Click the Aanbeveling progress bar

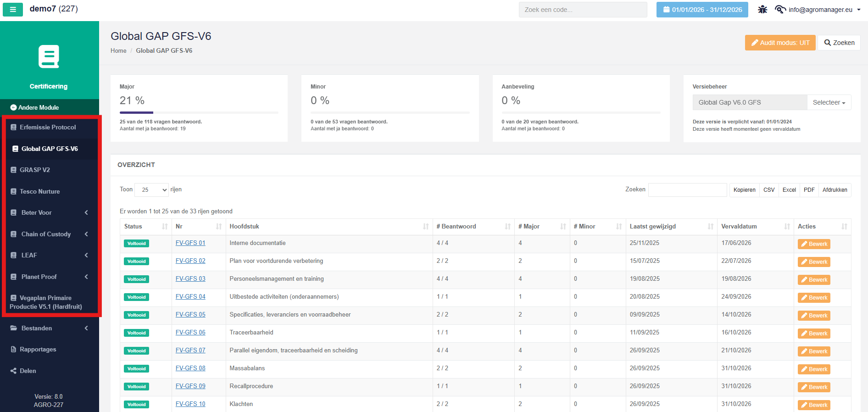[x=581, y=112]
